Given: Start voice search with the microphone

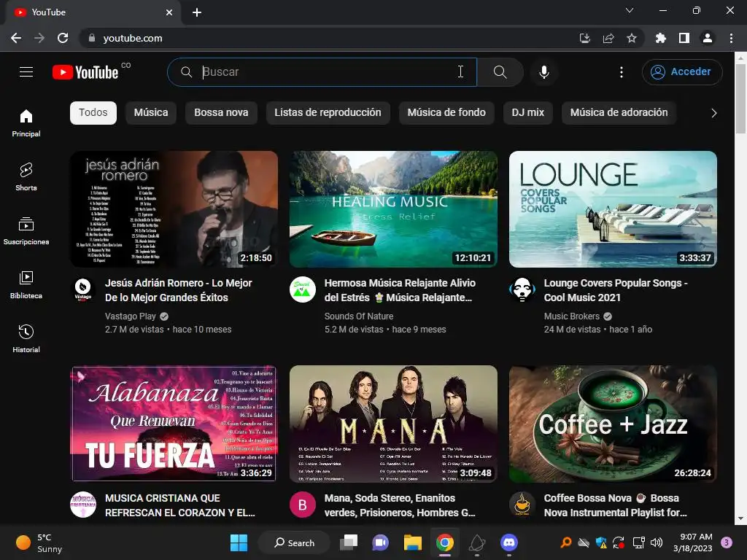Looking at the screenshot, I should pyautogui.click(x=543, y=72).
